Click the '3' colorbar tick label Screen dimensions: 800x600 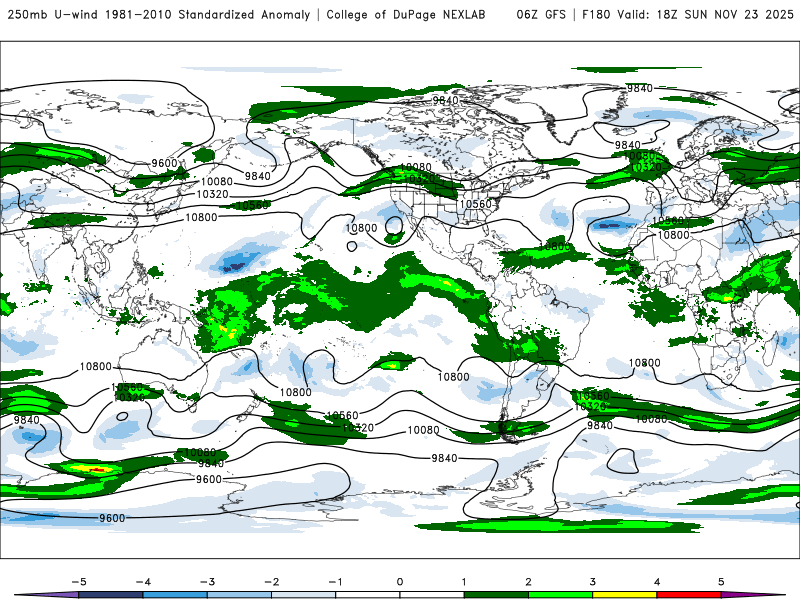(x=593, y=582)
